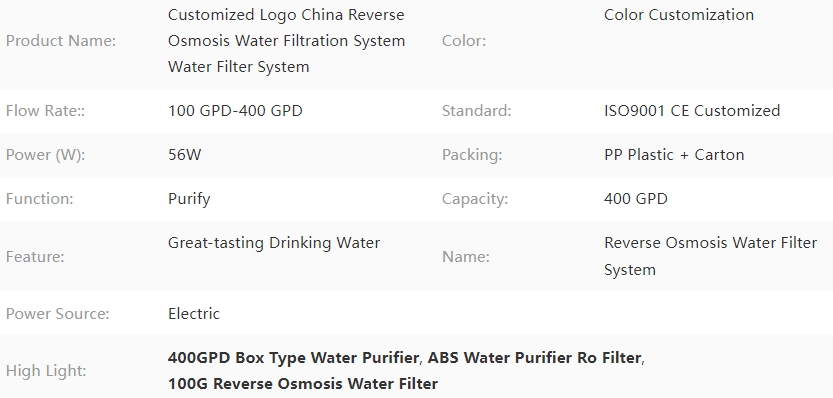833x398 pixels.
Task: Select the Great-tasting Drinking Water feature text
Action: (274, 243)
